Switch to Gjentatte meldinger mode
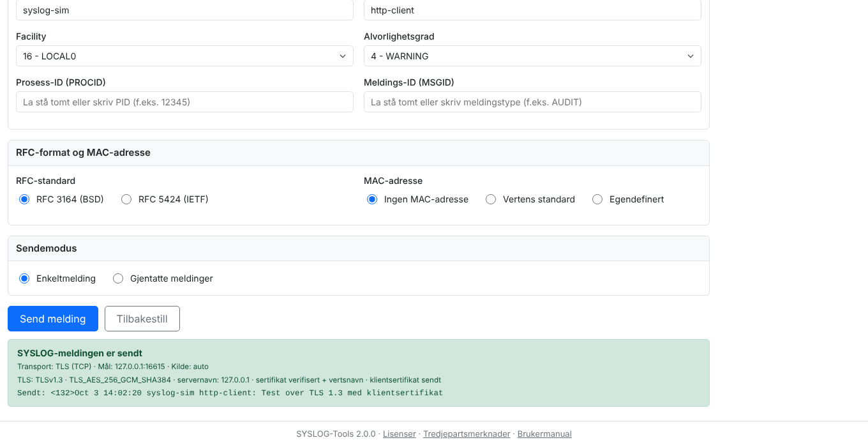868x447 pixels. click(x=118, y=278)
